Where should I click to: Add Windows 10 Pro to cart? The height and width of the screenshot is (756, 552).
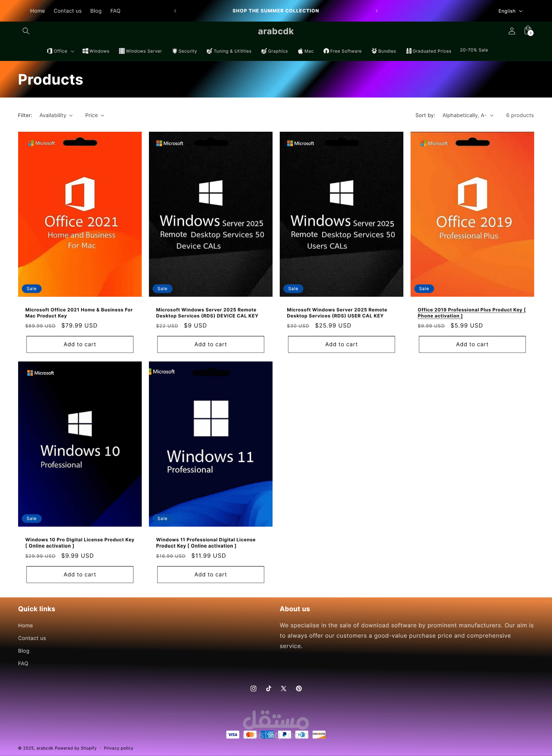[x=80, y=574]
